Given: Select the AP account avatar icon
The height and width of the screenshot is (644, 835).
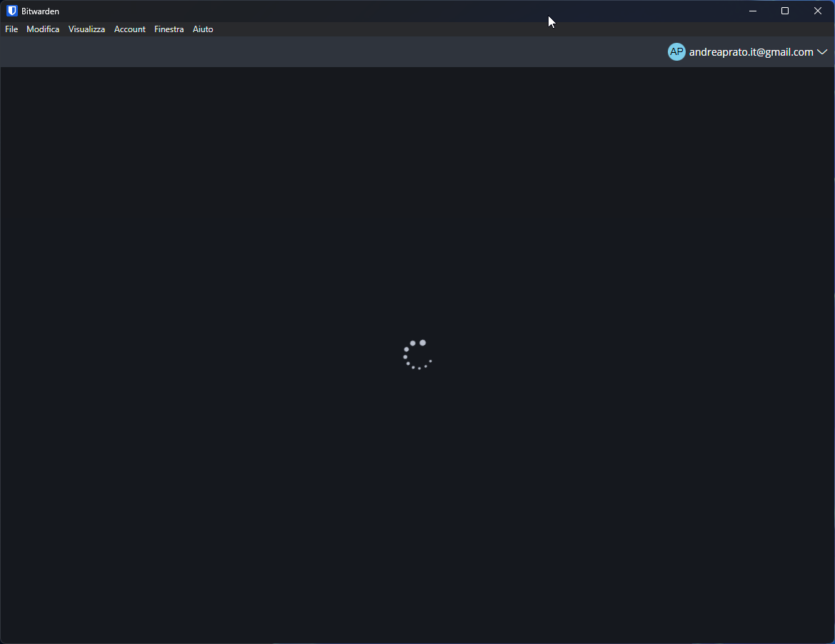Looking at the screenshot, I should [x=676, y=51].
